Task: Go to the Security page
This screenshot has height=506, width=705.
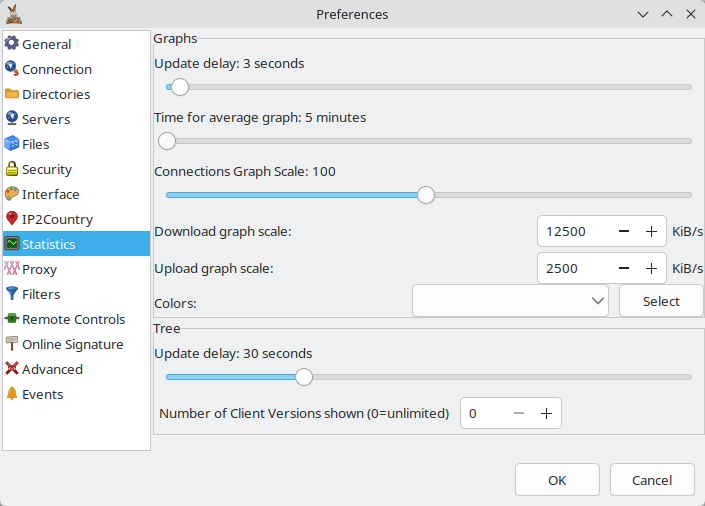Action: [76, 169]
